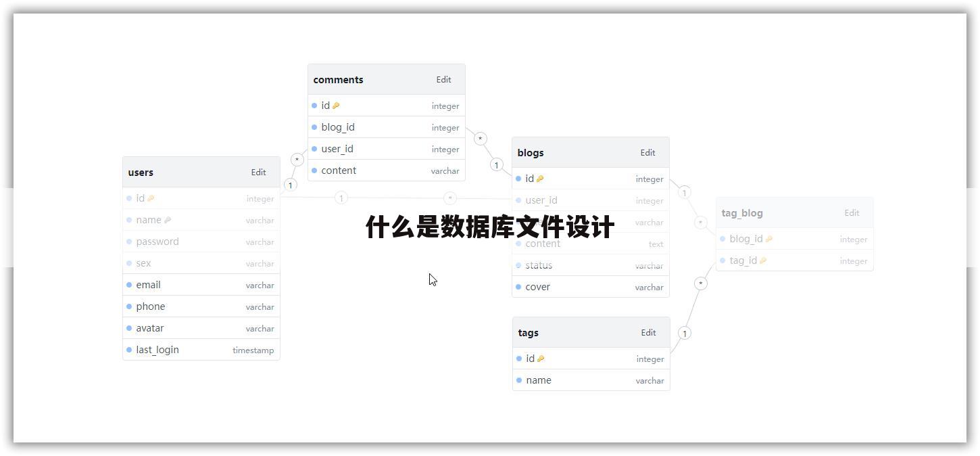Click the key icon beside tag_blog tag_id
Screen dimensions: 980x456
coord(763,260)
